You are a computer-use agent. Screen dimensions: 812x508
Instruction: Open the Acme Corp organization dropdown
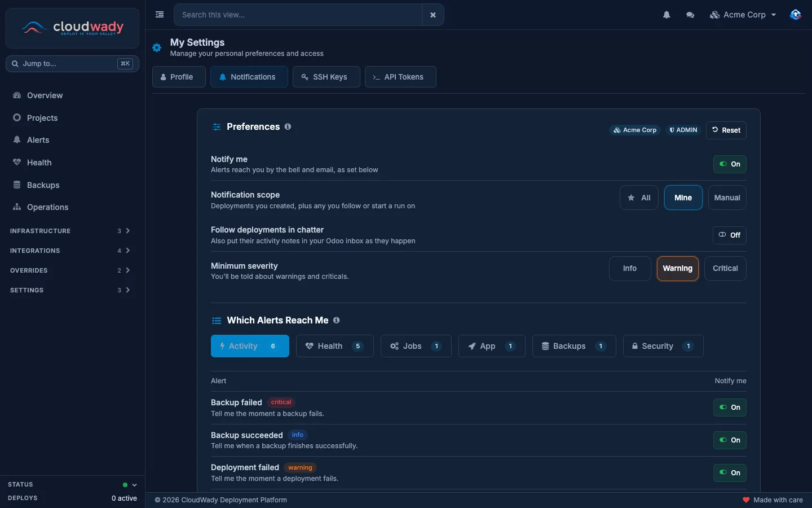pyautogui.click(x=743, y=15)
